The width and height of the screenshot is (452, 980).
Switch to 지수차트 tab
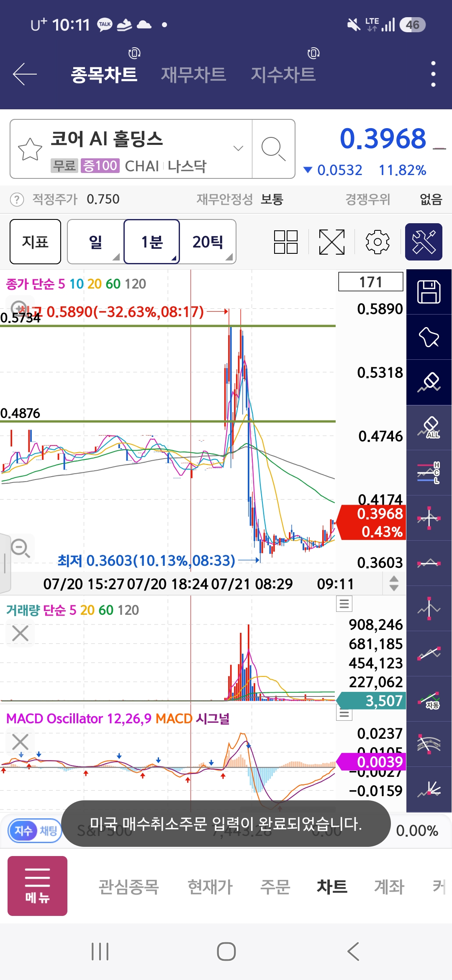point(283,74)
